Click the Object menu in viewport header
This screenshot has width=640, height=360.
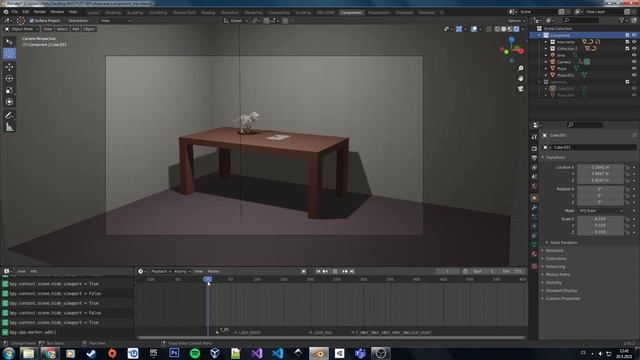click(89, 29)
